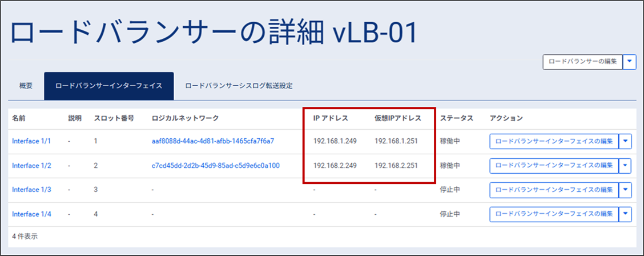Image resolution: width=644 pixels, height=256 pixels.
Task: Select the ロードバランサーインターフェイス tab
Action: pos(108,86)
